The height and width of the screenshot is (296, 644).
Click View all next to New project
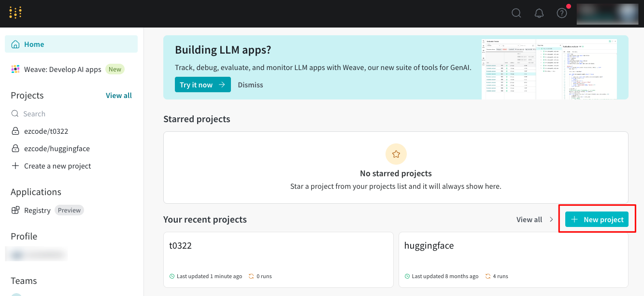[x=529, y=219]
